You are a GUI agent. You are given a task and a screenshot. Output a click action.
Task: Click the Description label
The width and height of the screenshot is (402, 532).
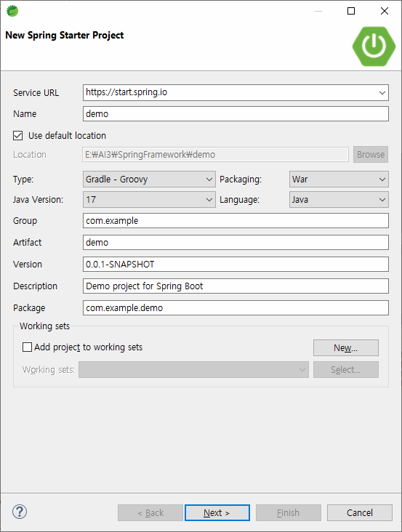[36, 286]
